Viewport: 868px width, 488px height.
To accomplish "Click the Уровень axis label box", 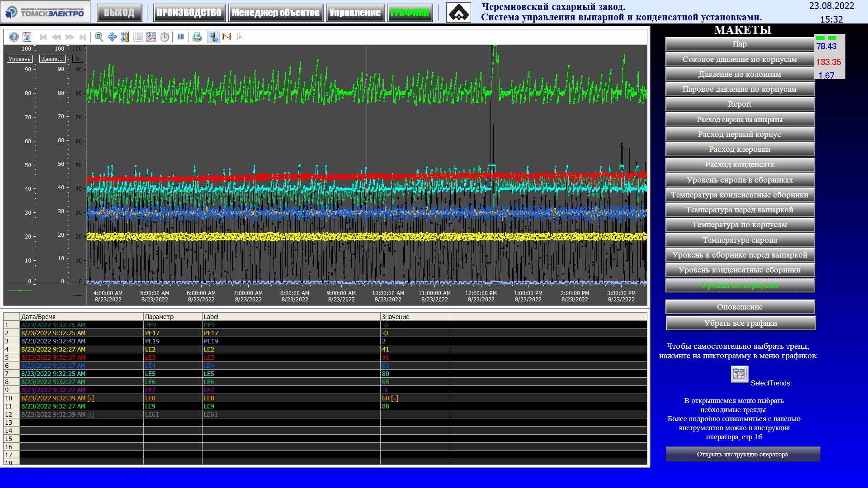I will (19, 59).
